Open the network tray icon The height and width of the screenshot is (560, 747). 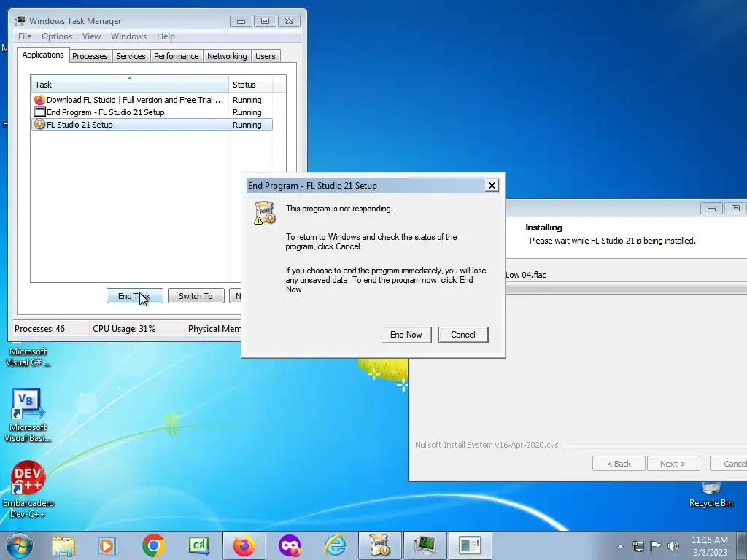click(638, 546)
